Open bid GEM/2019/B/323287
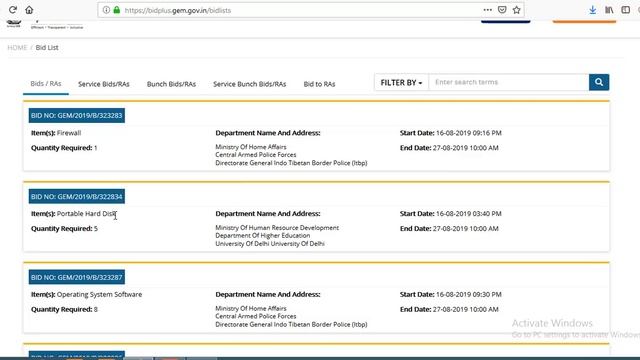This screenshot has width=640, height=360. coord(77,277)
